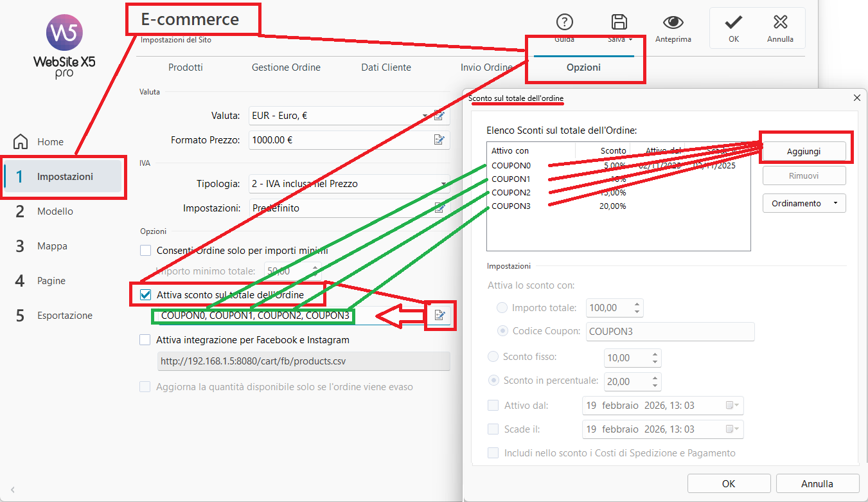Switch to the Dati Cliente tab
Viewport: 868px width, 502px height.
pos(385,67)
